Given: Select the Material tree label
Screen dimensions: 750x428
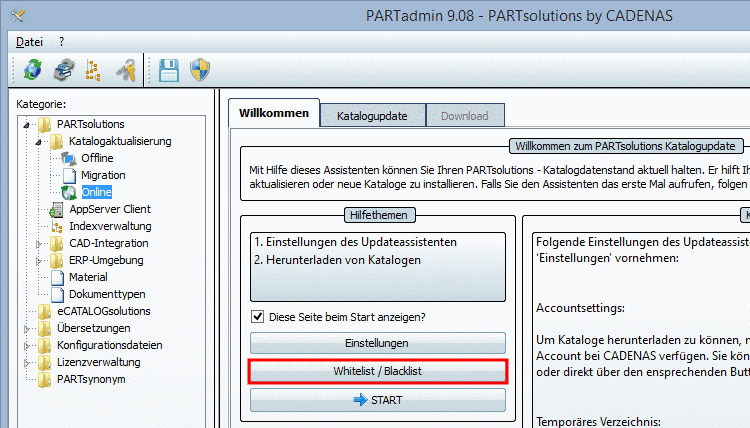Looking at the screenshot, I should click(x=88, y=277).
